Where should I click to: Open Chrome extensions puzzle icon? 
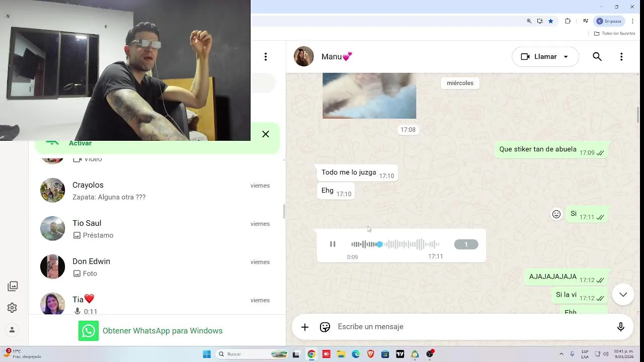pos(568,21)
